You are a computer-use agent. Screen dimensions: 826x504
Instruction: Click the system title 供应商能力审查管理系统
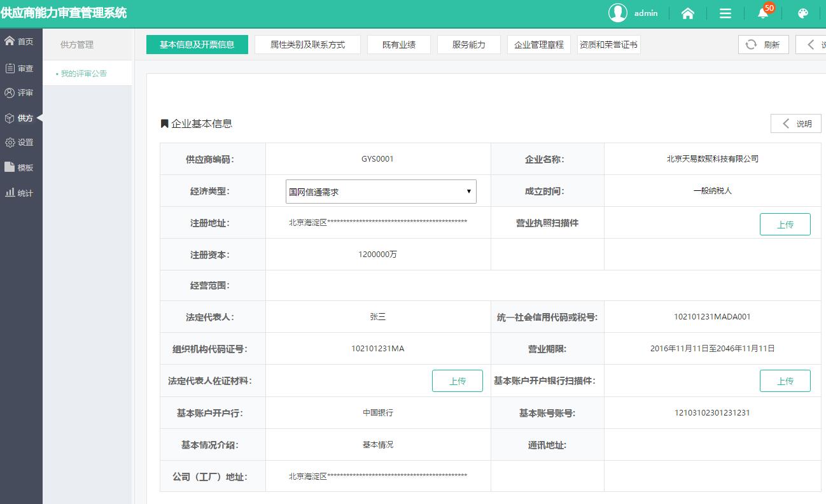64,13
